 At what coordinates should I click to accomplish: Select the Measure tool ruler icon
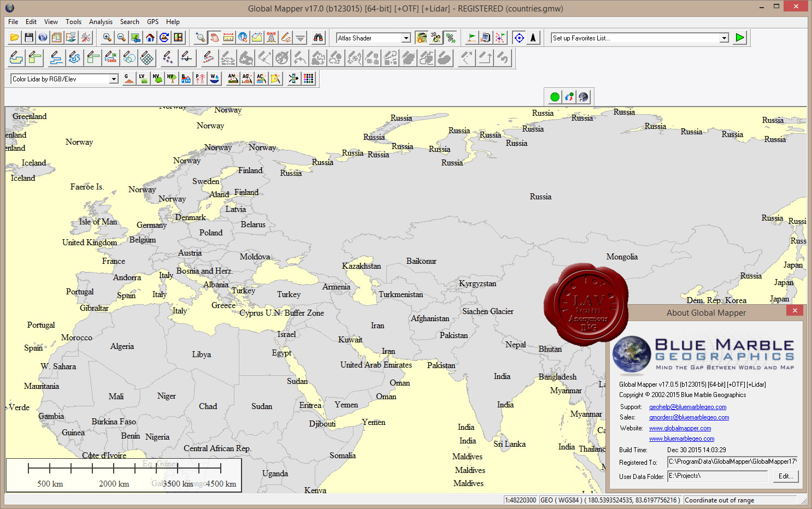(x=229, y=38)
